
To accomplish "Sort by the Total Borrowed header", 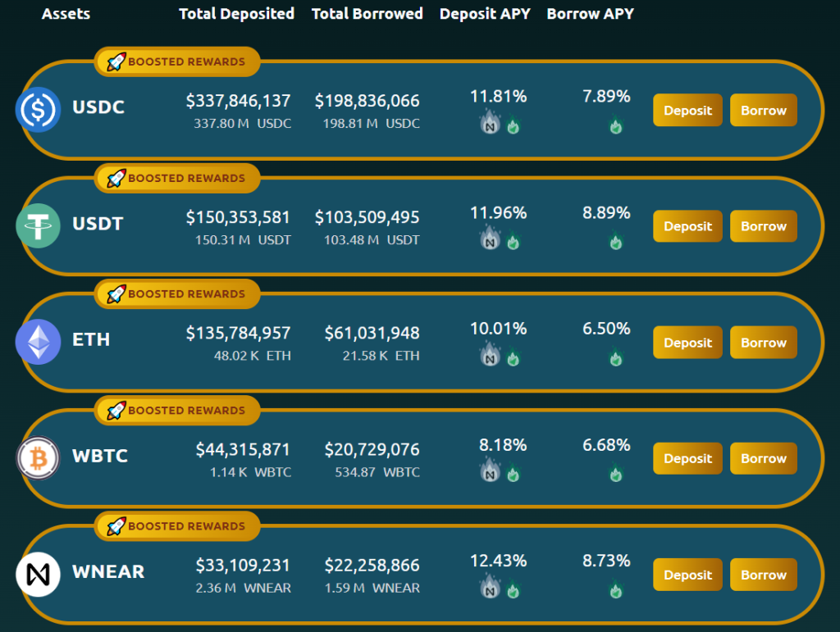I will coord(367,14).
